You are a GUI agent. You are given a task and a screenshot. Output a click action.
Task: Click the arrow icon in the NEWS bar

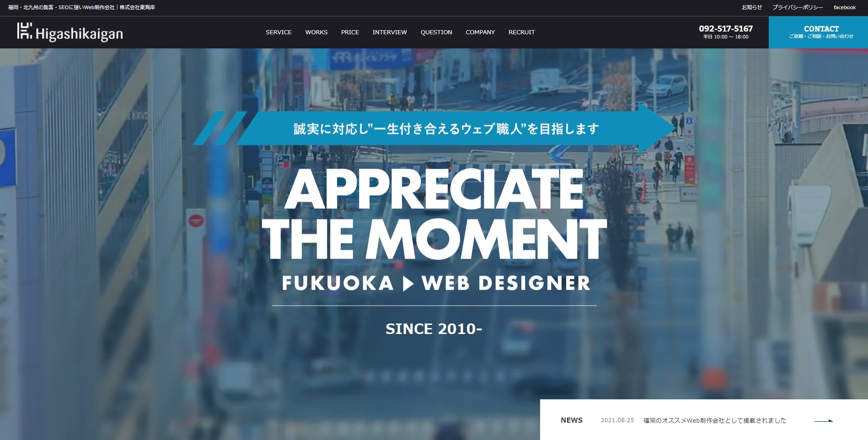coord(824,420)
